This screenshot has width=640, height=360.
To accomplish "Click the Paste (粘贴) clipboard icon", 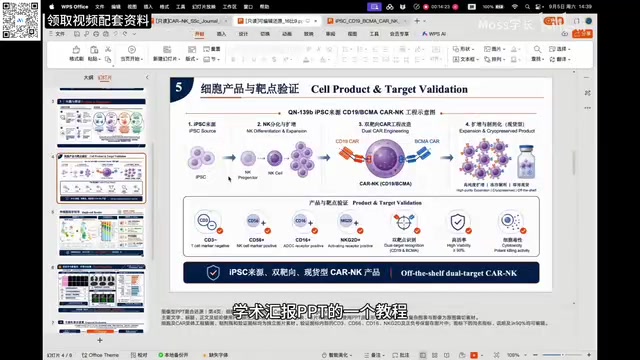I will pos(94,50).
